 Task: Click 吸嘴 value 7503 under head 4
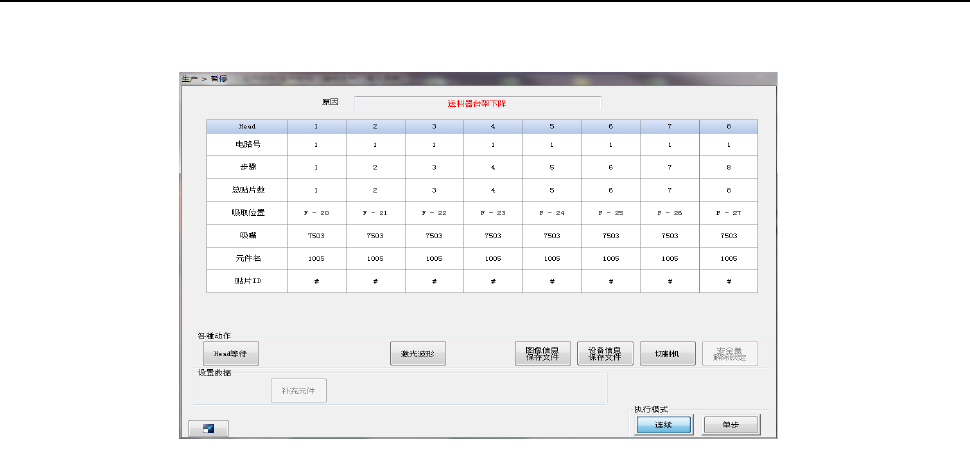(x=493, y=236)
